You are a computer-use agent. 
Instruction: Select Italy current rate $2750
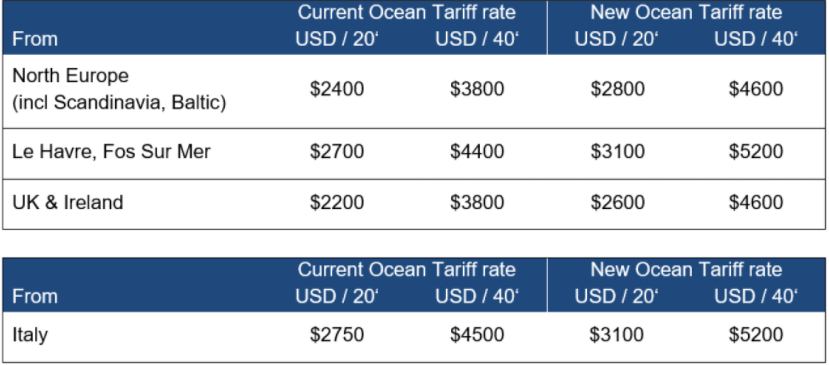pyautogui.click(x=337, y=335)
